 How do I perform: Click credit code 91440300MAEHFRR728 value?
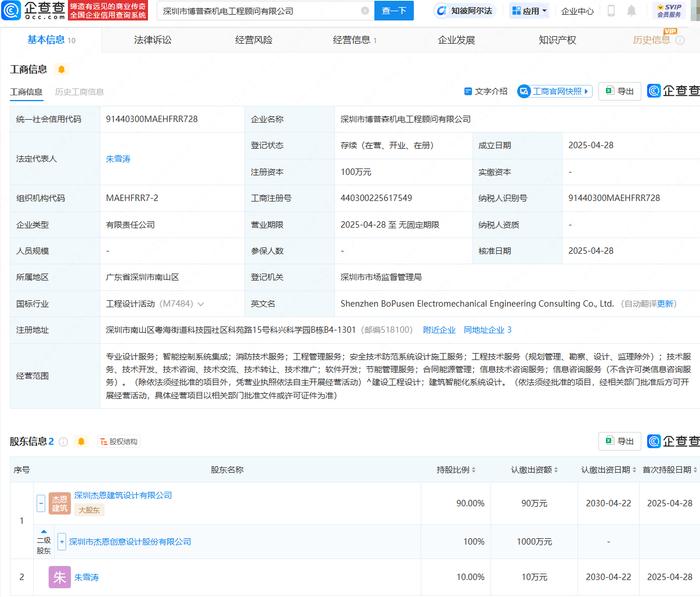coord(152,119)
